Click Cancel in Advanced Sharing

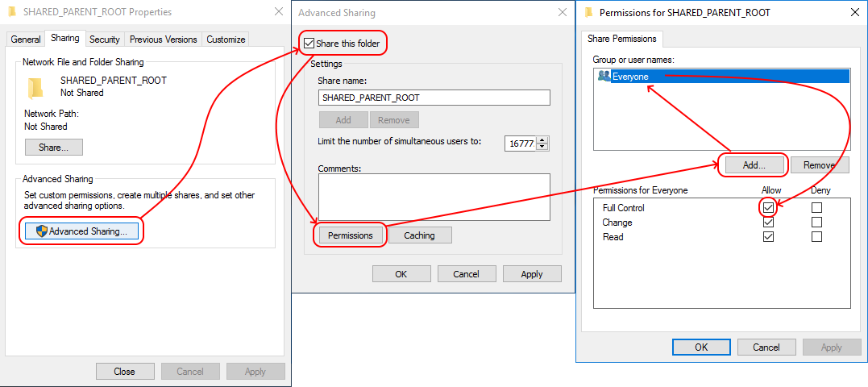pyautogui.click(x=466, y=273)
